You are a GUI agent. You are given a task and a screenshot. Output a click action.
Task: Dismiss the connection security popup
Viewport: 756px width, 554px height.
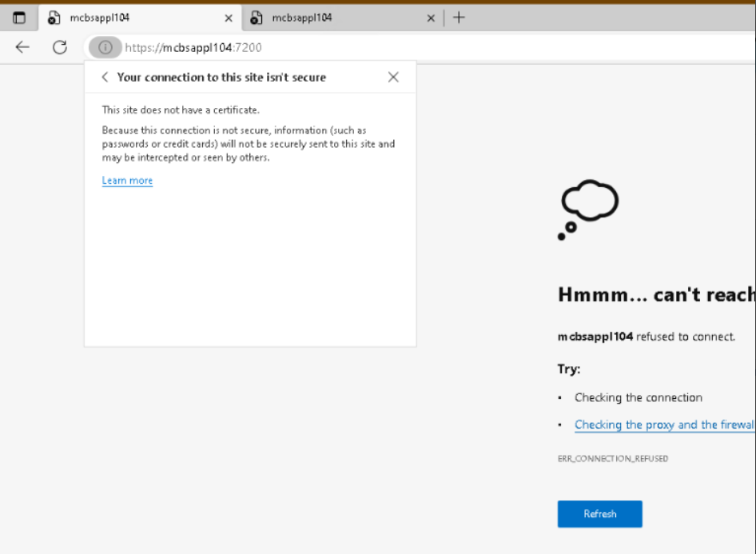[393, 78]
